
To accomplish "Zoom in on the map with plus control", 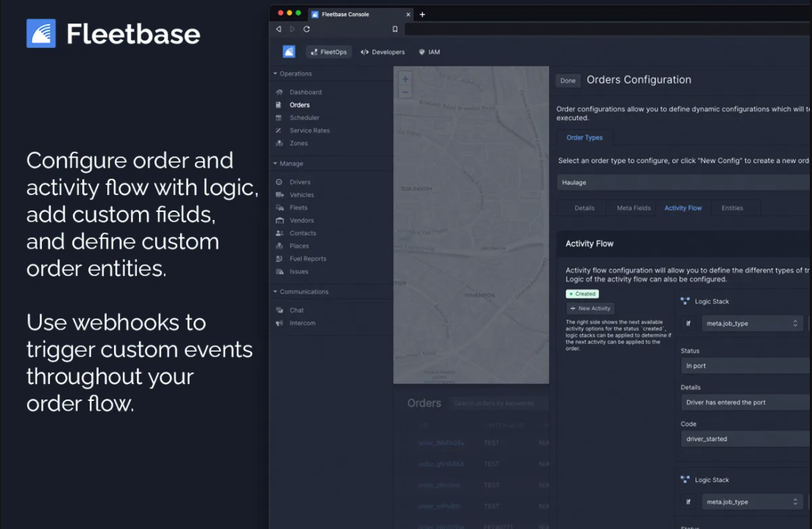I will [x=405, y=77].
